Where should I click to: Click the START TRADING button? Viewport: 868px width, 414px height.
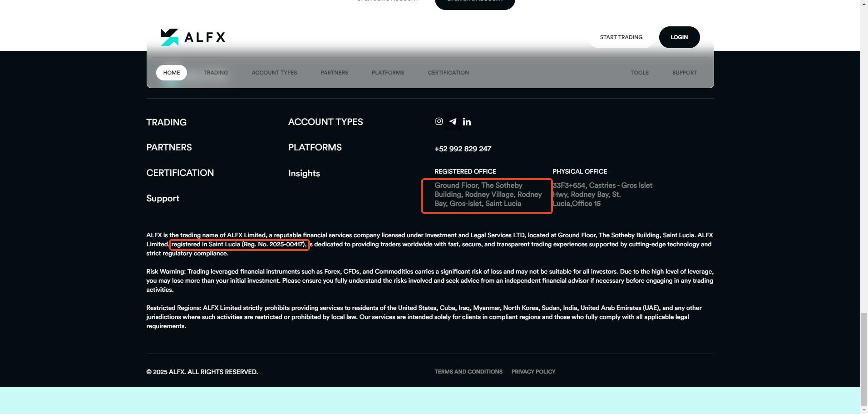pos(621,37)
